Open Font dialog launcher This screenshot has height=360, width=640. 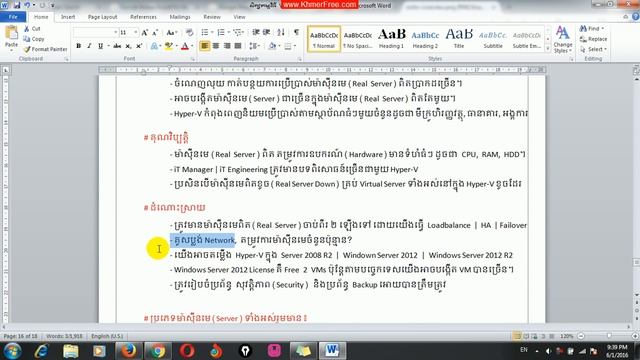pyautogui.click(x=192, y=59)
